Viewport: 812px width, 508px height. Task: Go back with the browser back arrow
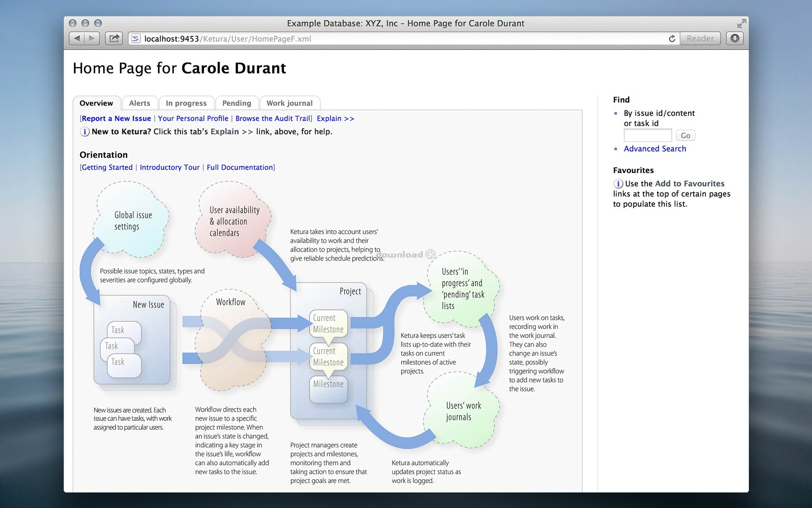[x=77, y=38]
